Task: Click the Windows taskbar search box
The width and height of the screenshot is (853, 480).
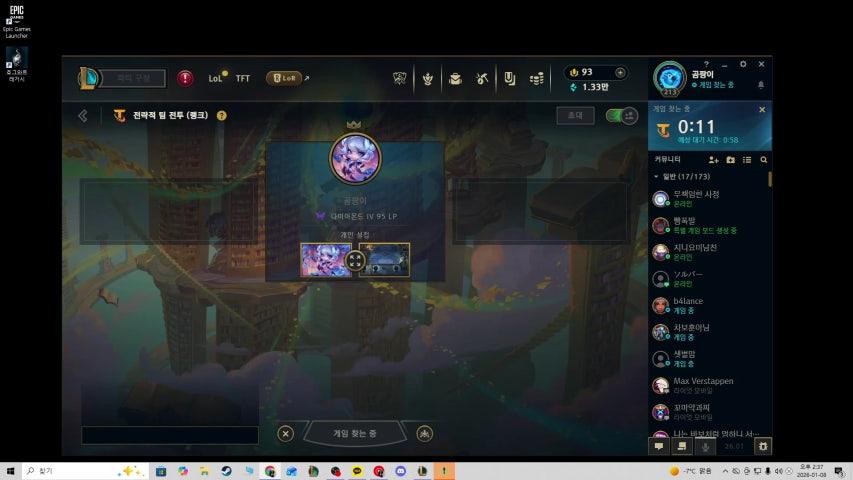Action: tap(85, 471)
